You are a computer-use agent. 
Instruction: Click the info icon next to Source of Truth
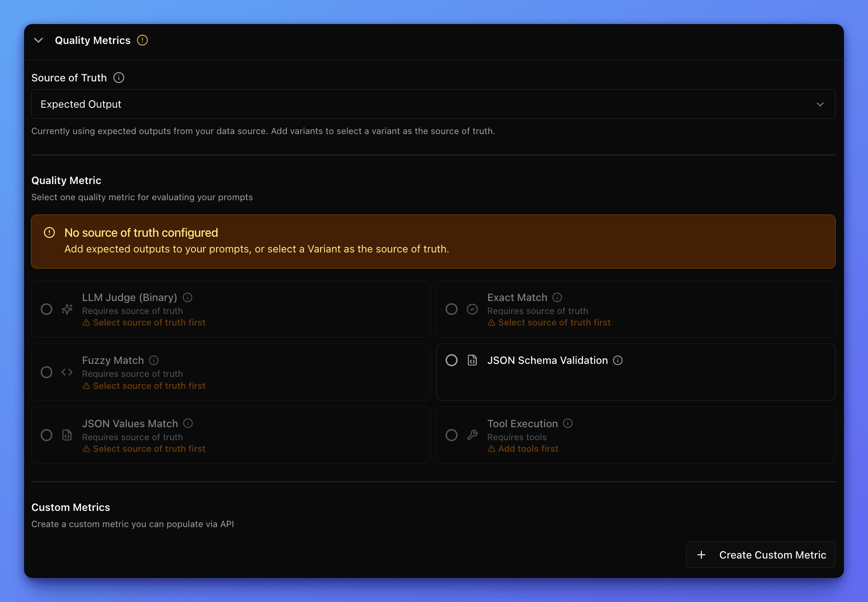[118, 78]
